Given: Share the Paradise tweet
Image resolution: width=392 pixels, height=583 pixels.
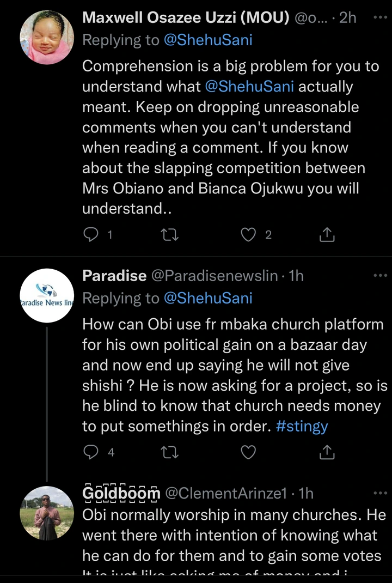Looking at the screenshot, I should pos(326,452).
